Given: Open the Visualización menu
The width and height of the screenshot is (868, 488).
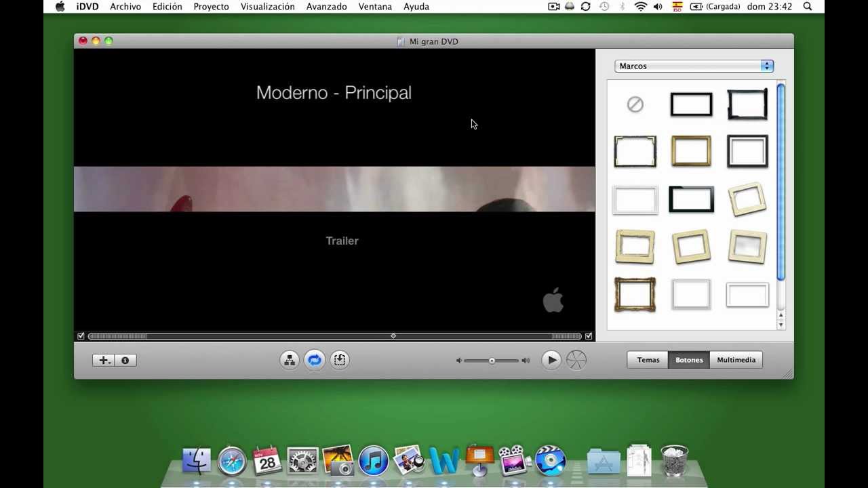Looking at the screenshot, I should [x=268, y=7].
